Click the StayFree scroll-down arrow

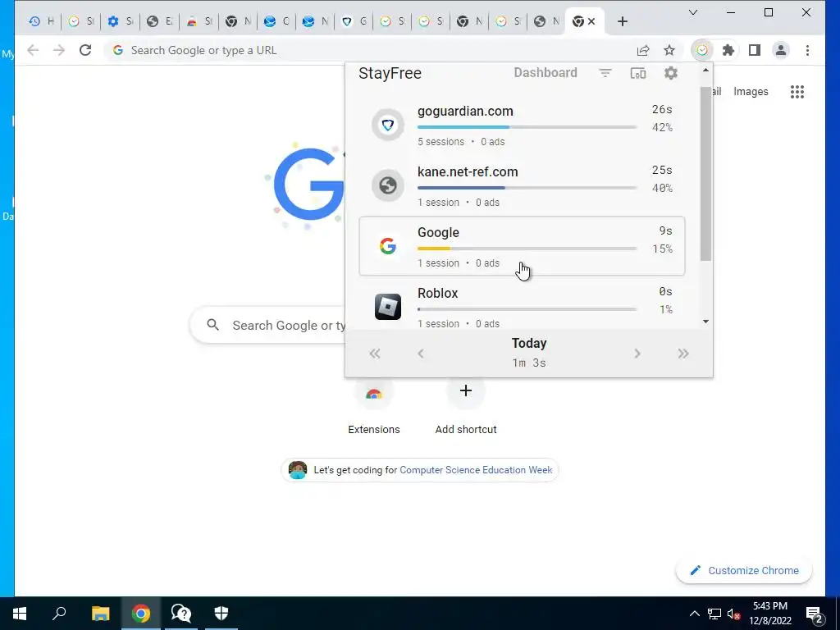(705, 322)
